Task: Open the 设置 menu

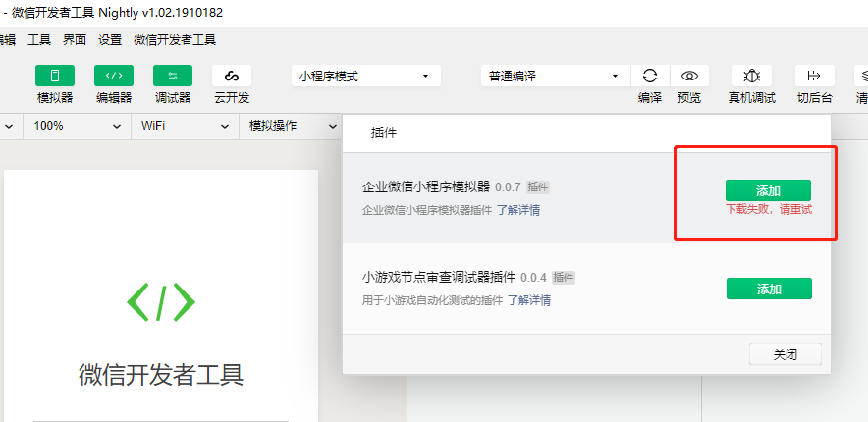Action: tap(110, 40)
